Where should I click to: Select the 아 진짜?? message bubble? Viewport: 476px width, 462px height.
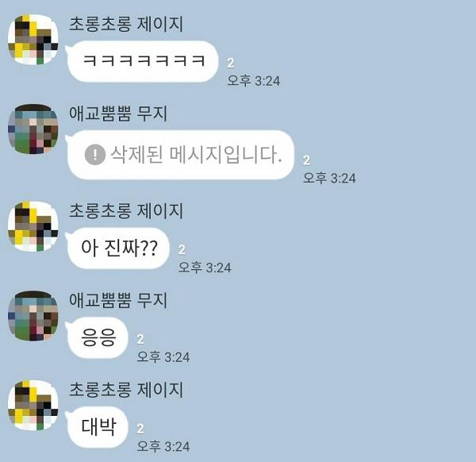117,248
